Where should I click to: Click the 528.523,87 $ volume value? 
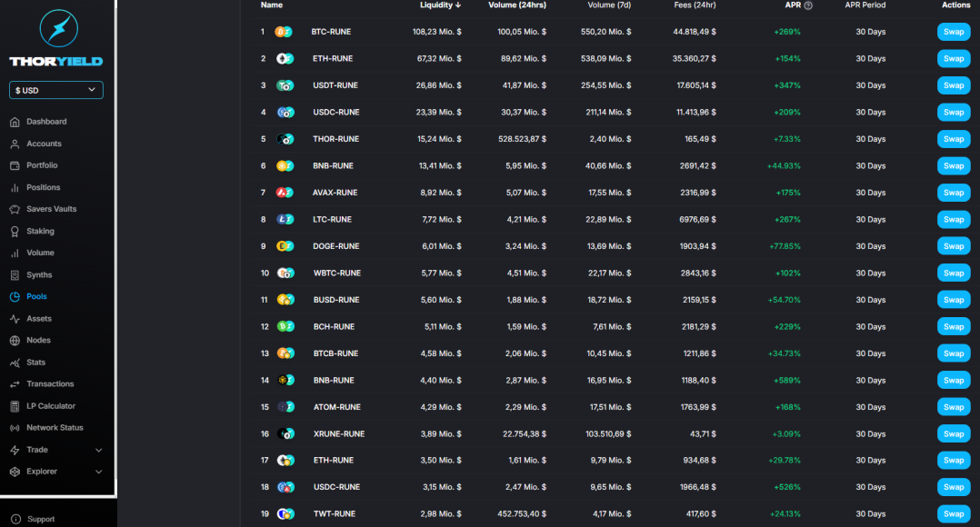click(522, 139)
